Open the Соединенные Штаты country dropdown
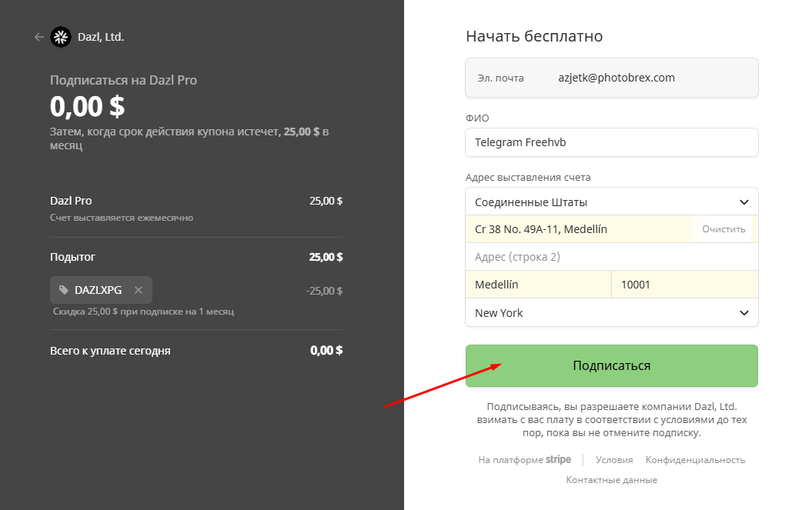The height and width of the screenshot is (510, 812). click(600, 202)
